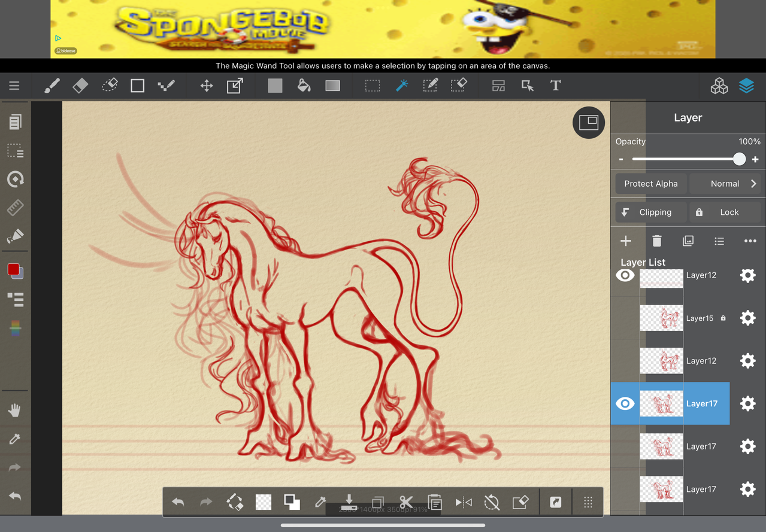Viewport: 766px width, 532px height.
Task: Click undo in the bottom shortcut bar
Action: [178, 502]
